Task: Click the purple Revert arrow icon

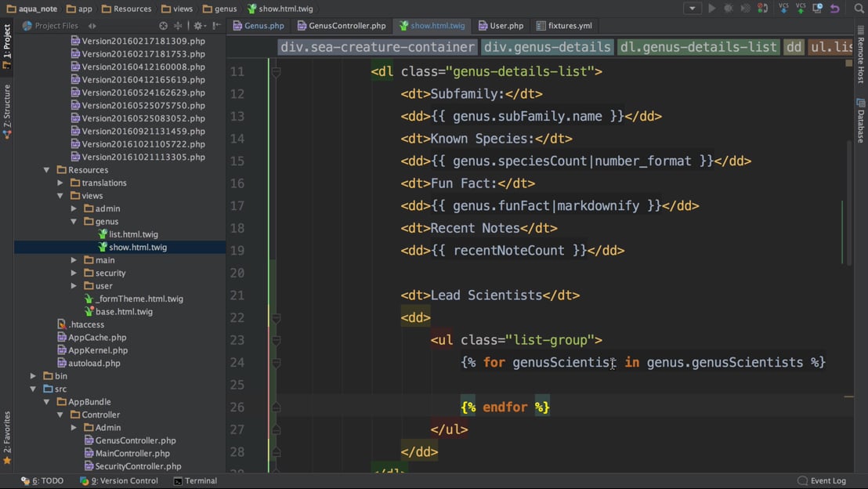Action: [x=835, y=9]
